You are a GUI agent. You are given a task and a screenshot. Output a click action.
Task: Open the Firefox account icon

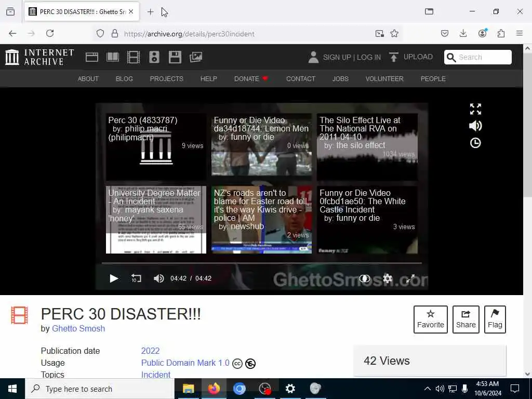[482, 33]
